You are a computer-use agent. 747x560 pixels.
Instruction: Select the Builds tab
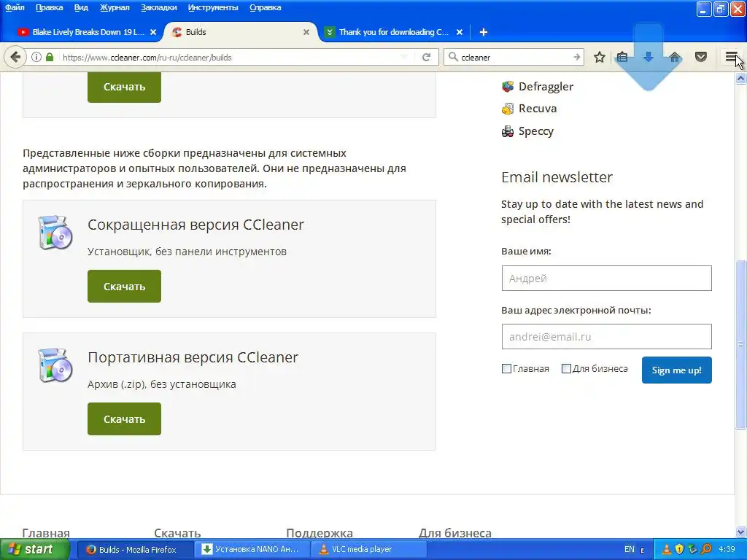239,32
